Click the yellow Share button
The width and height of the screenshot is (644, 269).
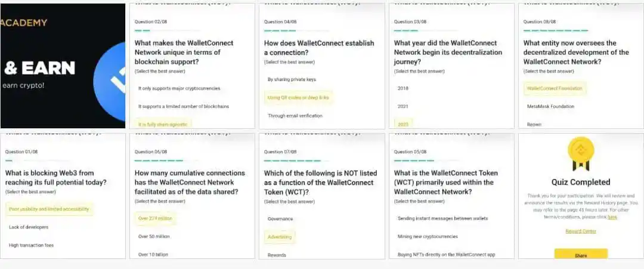tap(581, 254)
